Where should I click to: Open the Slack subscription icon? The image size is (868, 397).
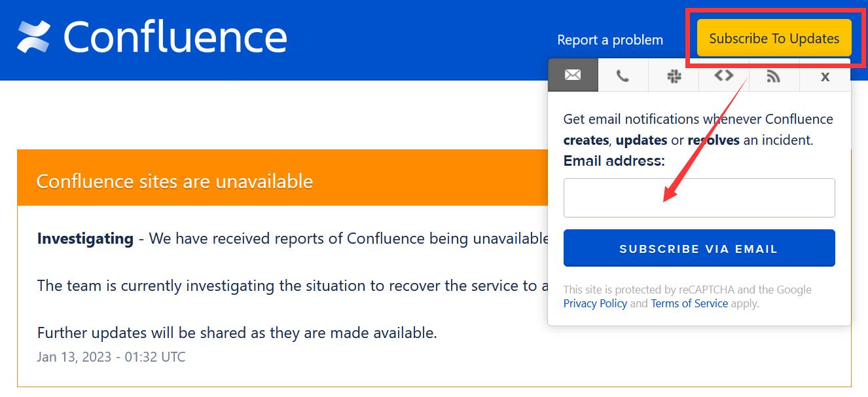click(674, 75)
